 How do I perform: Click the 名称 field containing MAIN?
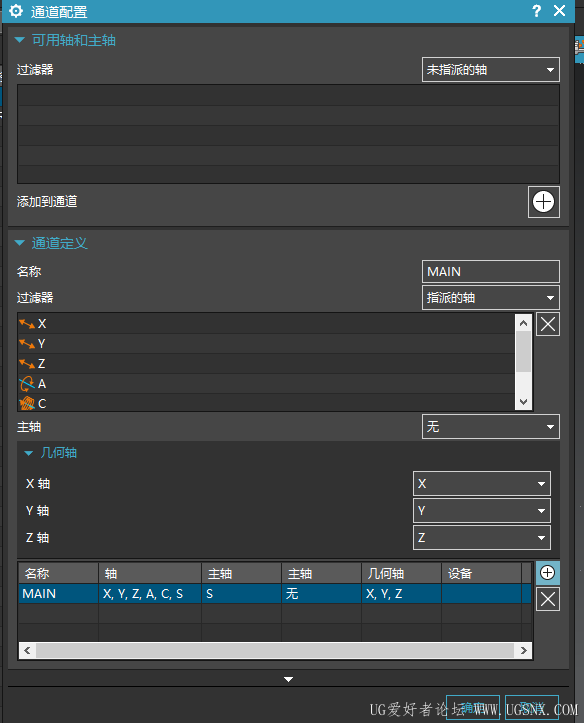click(x=490, y=272)
